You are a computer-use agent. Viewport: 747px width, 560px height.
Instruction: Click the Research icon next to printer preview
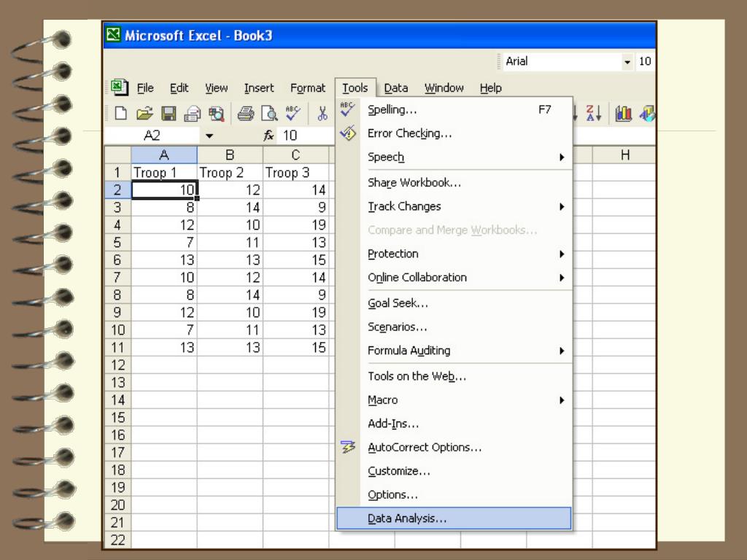pyautogui.click(x=216, y=113)
